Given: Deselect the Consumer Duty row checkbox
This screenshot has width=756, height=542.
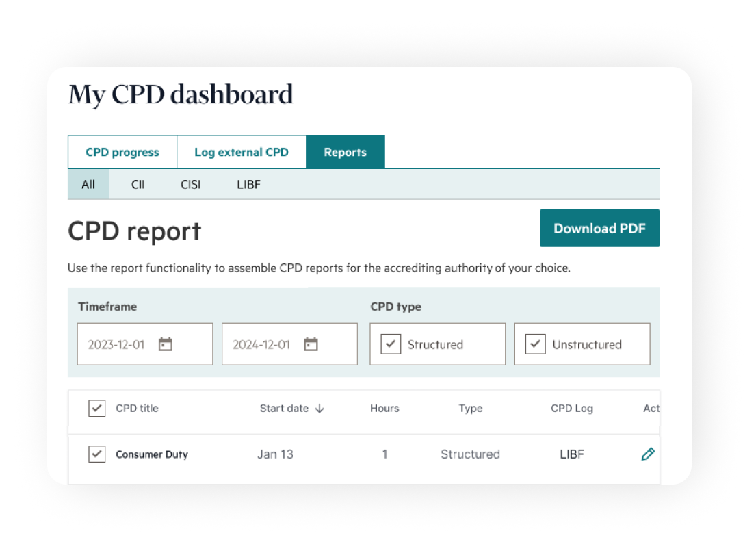Looking at the screenshot, I should (97, 454).
